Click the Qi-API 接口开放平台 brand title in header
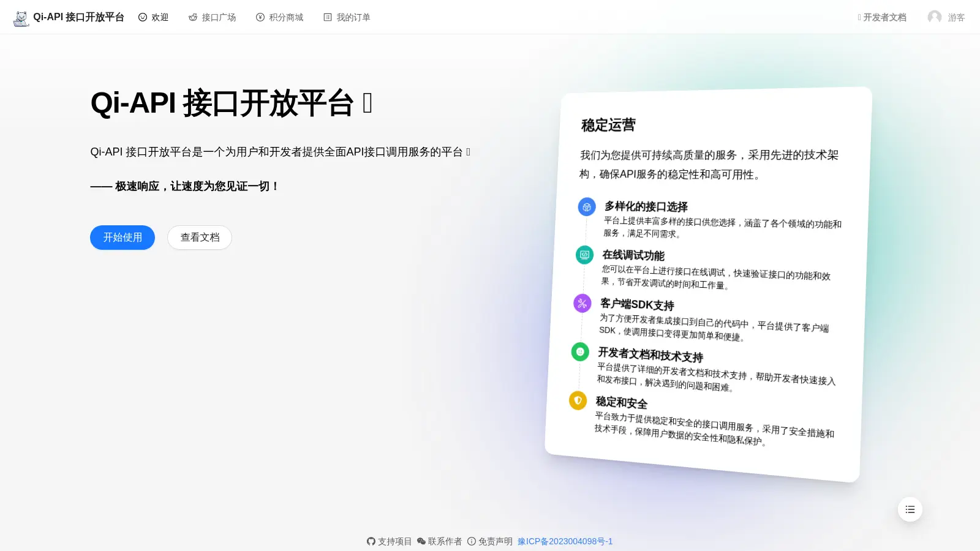Image resolution: width=980 pixels, height=551 pixels. (78, 17)
